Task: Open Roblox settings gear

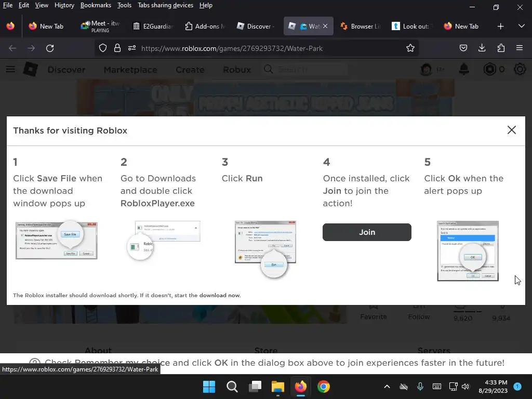Action: pyautogui.click(x=520, y=69)
